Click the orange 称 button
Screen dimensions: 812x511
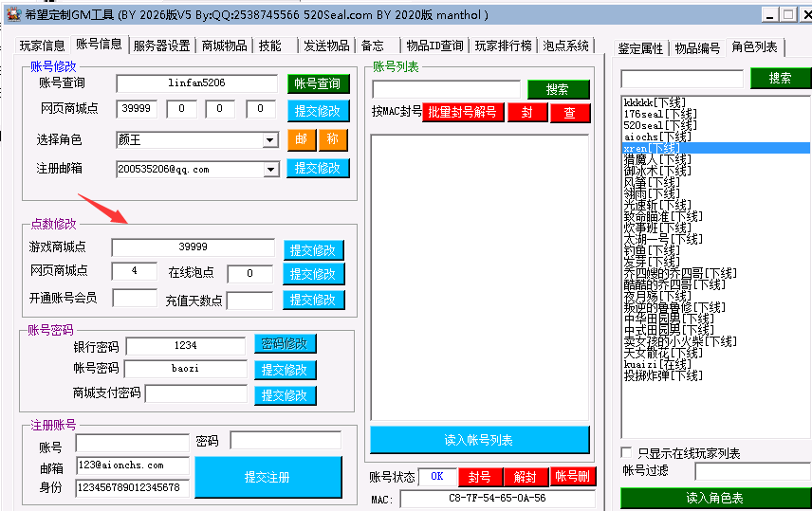click(x=333, y=139)
